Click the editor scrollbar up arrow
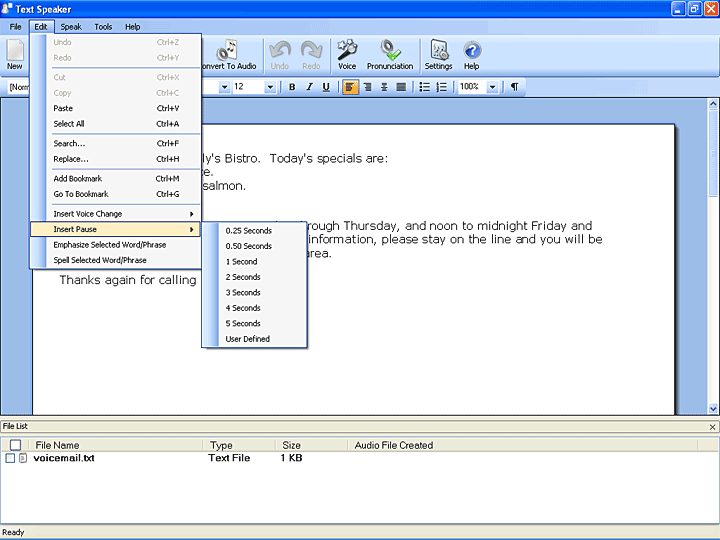720x540 pixels. click(x=713, y=104)
